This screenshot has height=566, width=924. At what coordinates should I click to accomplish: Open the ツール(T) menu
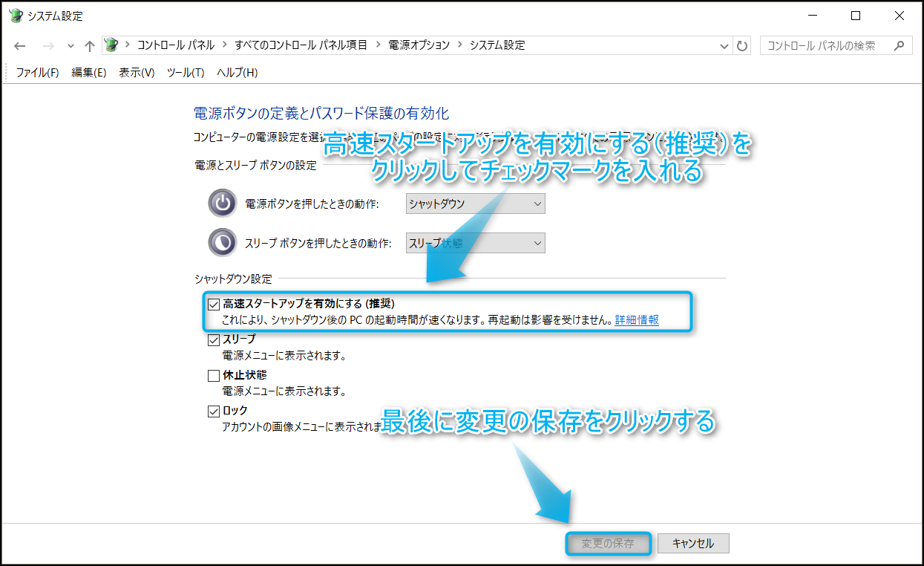point(186,72)
